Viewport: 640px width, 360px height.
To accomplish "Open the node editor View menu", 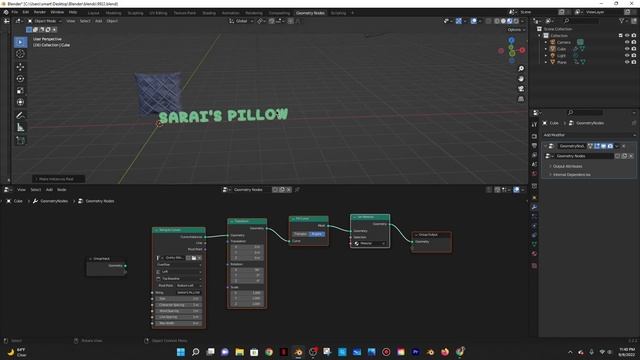I will coord(21,190).
